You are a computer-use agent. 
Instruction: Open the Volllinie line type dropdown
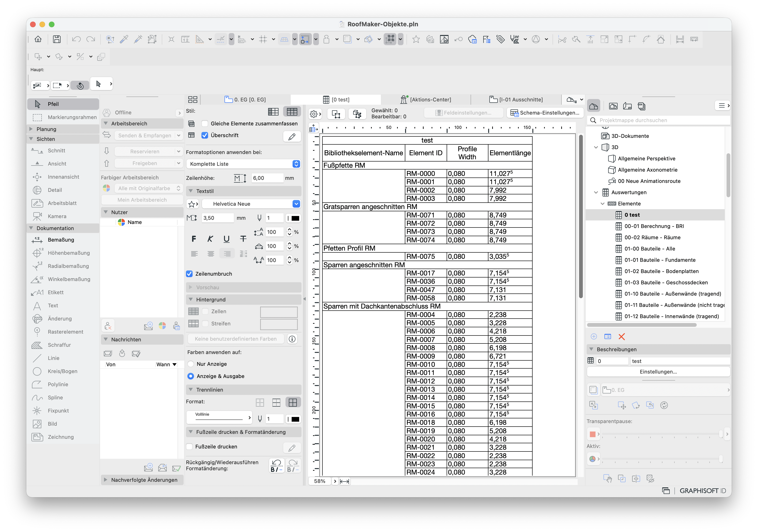(219, 418)
